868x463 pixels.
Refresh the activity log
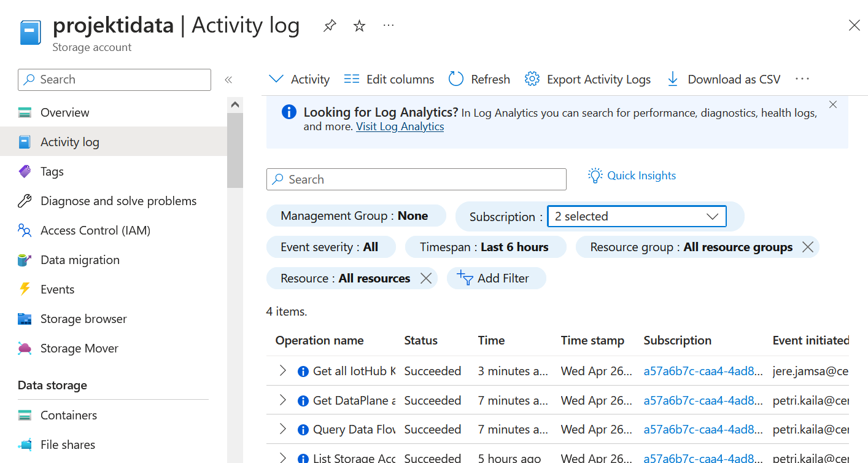[x=479, y=79]
